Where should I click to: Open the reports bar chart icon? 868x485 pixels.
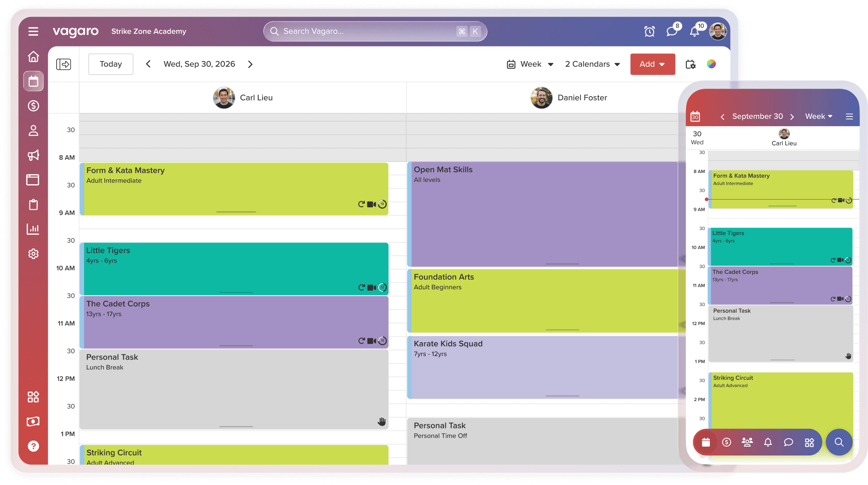(x=34, y=229)
